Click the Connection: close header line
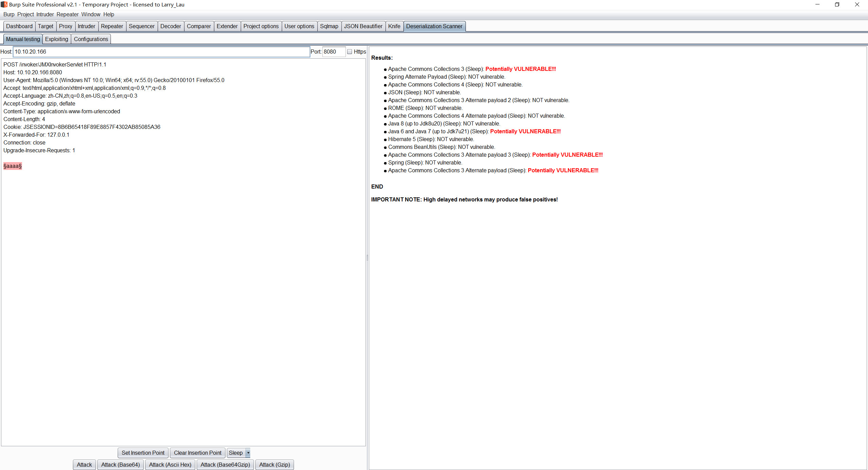Screen dimensions: 868x470 tap(24, 142)
